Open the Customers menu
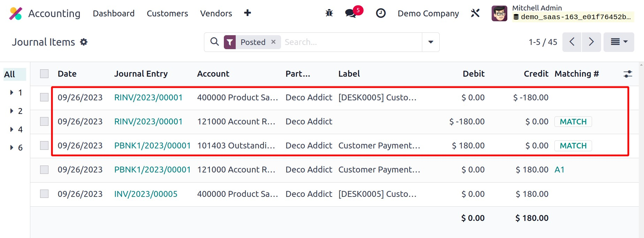This screenshot has width=644, height=238. coord(167,13)
